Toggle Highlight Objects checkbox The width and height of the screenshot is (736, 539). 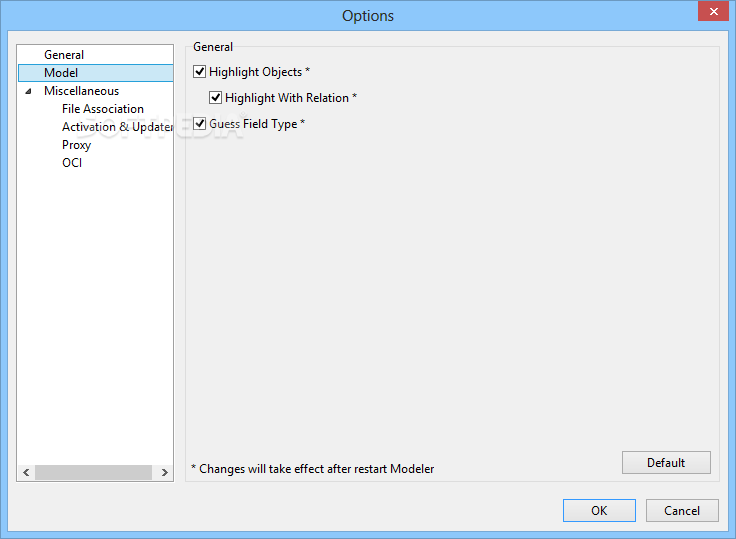tap(199, 71)
